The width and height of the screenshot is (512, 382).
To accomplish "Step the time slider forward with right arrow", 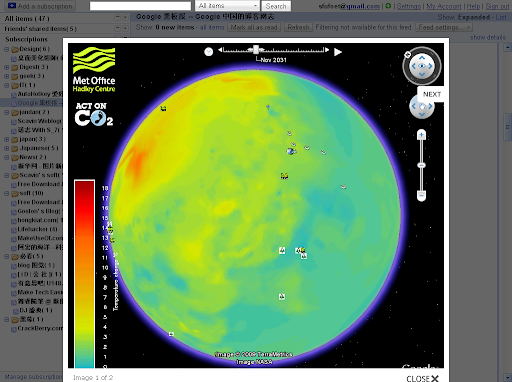I will (327, 50).
